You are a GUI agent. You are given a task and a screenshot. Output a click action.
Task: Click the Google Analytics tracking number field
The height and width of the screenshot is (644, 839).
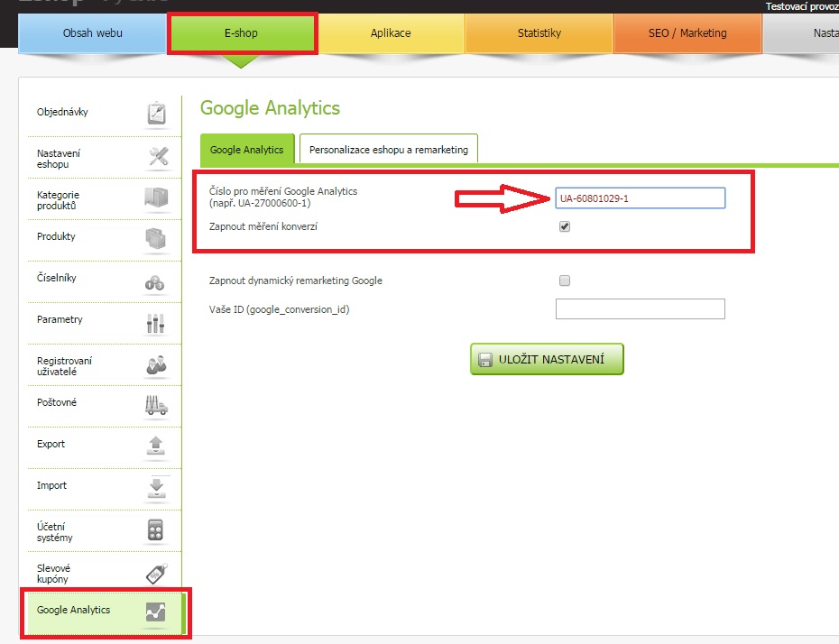point(640,198)
